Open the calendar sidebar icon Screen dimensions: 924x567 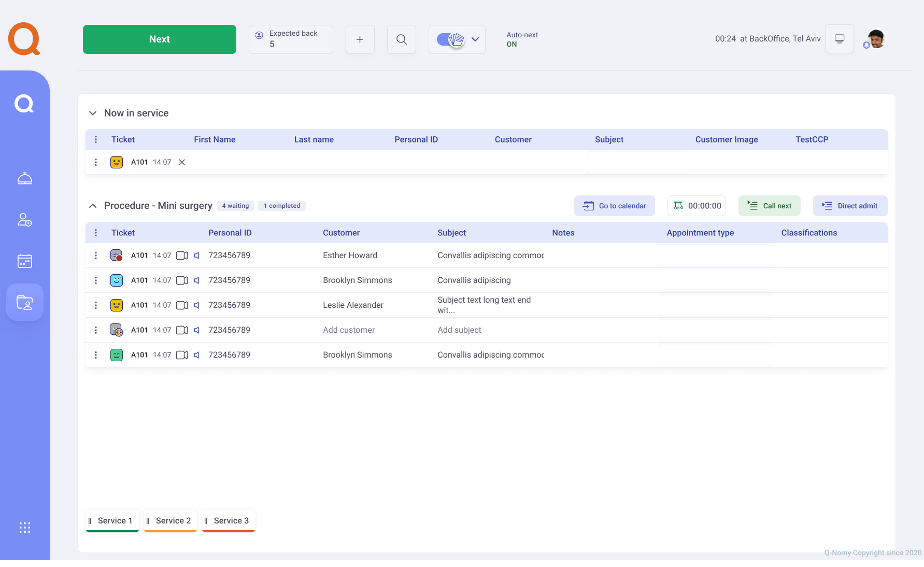pos(25,261)
